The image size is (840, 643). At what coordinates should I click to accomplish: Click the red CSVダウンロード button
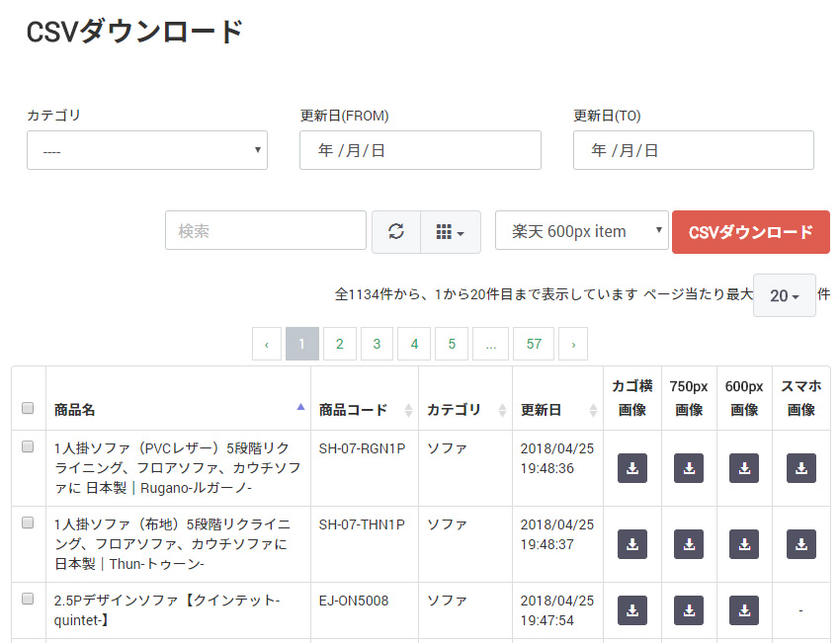coord(750,232)
